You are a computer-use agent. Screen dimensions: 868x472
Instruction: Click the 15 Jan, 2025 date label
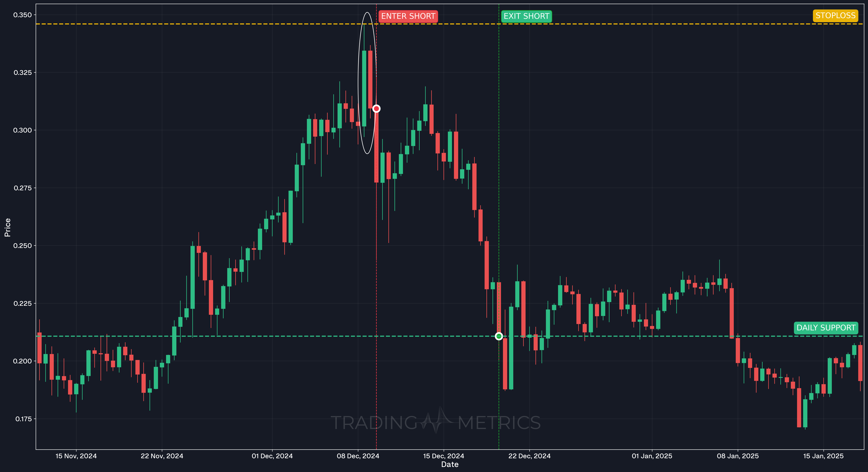point(823,456)
